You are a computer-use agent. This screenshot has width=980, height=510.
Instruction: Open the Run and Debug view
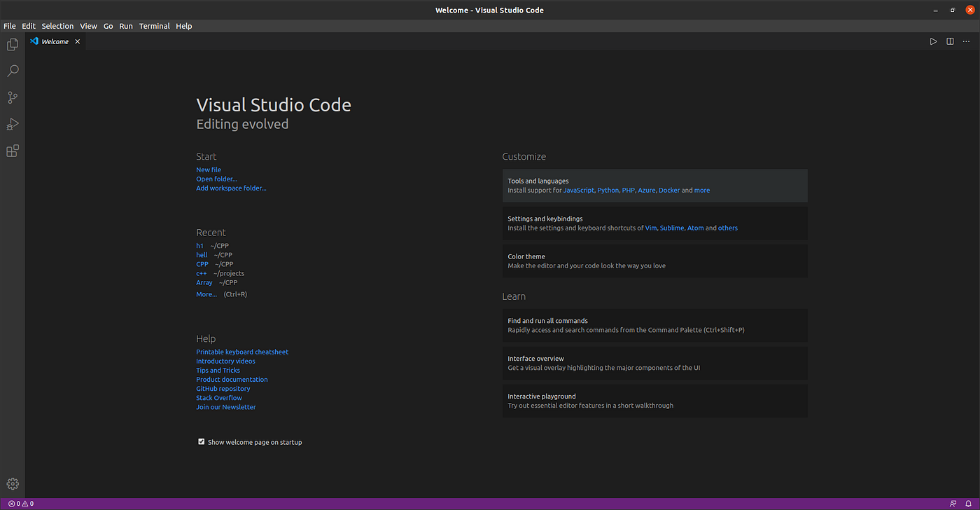coord(13,125)
